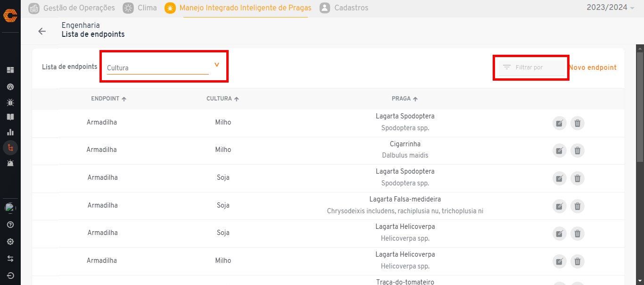
Task: Click the orange company logo
Action: 10,16
